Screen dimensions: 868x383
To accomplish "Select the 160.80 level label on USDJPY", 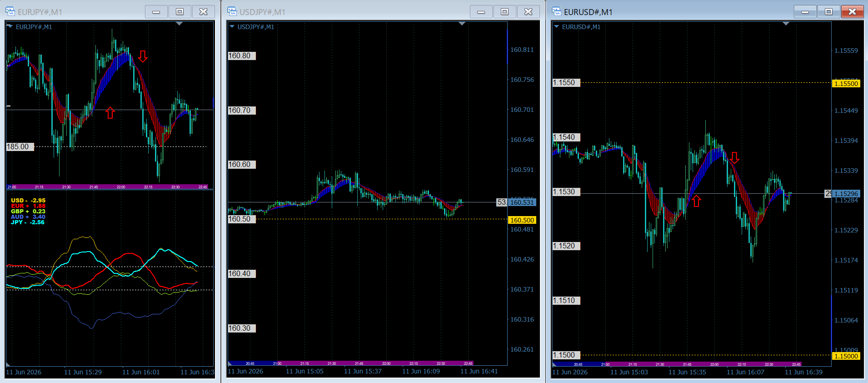I will pyautogui.click(x=242, y=56).
